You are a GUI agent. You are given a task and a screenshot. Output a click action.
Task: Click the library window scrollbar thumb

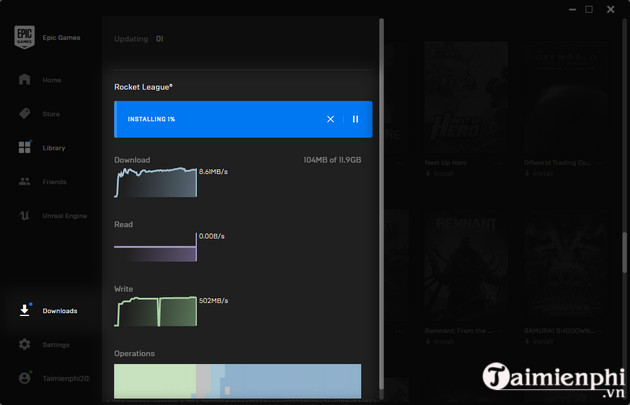pyautogui.click(x=625, y=253)
